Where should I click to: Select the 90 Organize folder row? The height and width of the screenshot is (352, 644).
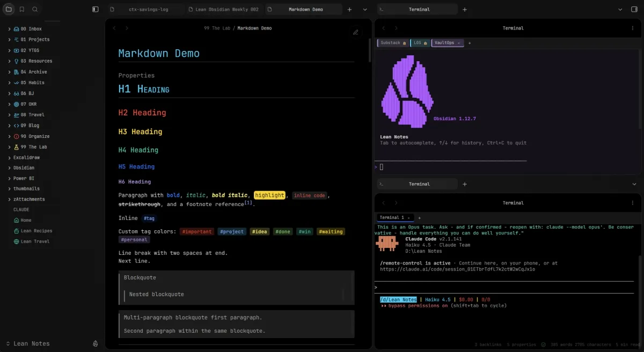click(52, 136)
